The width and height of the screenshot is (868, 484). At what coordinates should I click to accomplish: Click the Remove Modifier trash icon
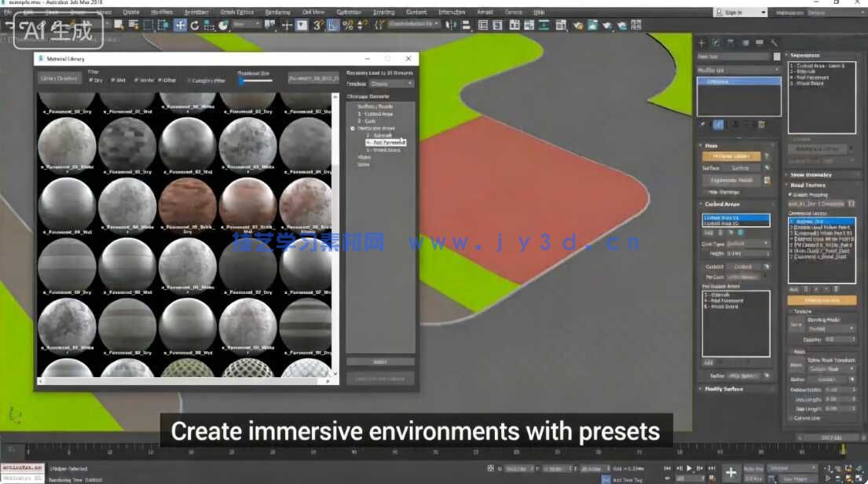coord(761,125)
